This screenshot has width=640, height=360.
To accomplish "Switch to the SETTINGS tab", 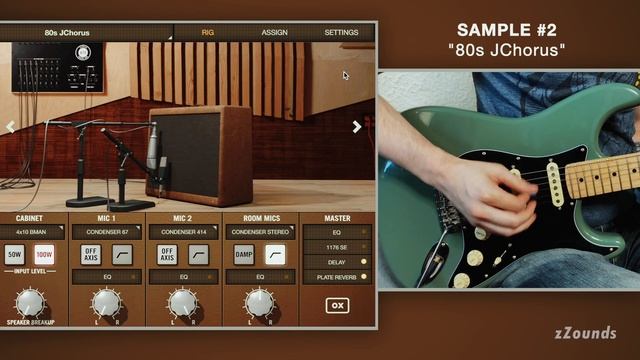I will coord(341,32).
